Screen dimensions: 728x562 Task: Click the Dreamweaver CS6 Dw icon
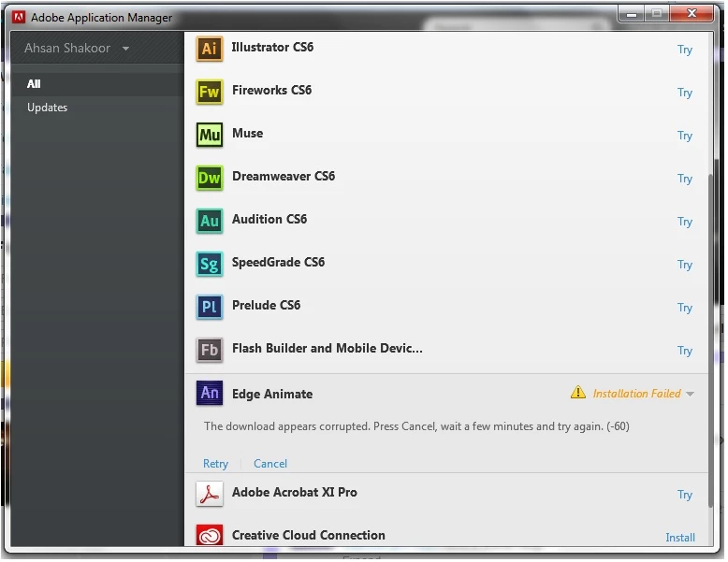point(210,179)
